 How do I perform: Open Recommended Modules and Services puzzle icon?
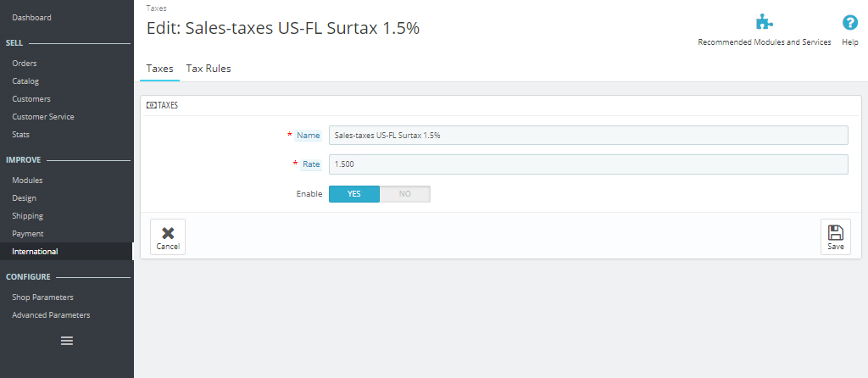click(x=764, y=23)
